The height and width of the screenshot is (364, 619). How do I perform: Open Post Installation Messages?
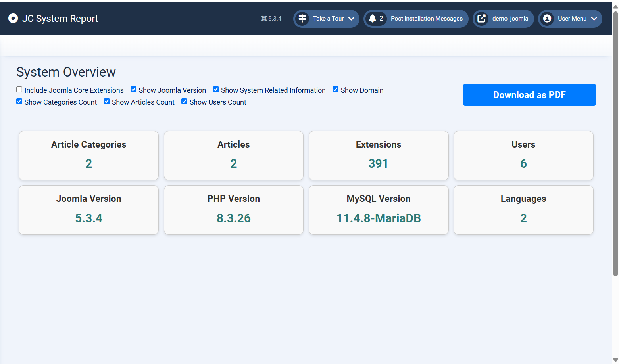(x=426, y=19)
